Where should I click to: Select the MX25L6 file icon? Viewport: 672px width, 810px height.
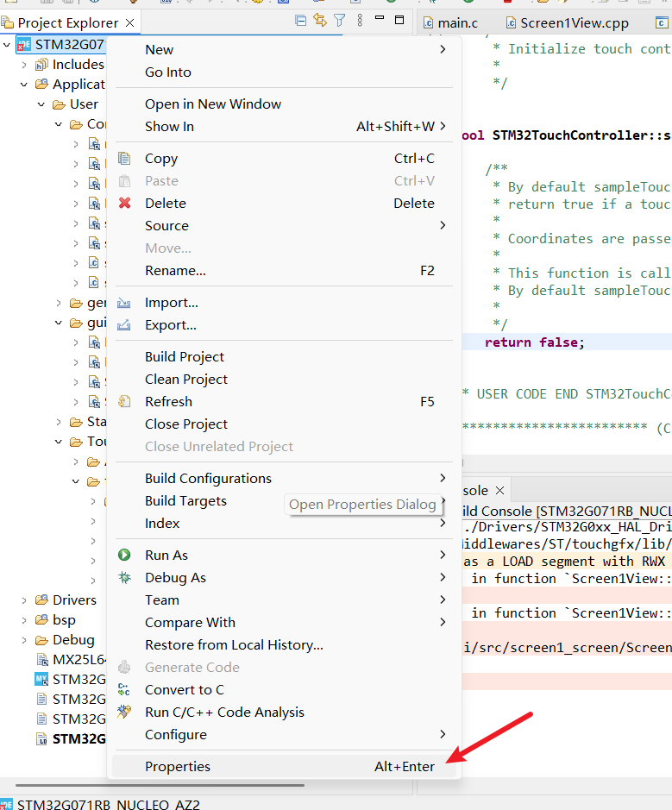coord(42,660)
